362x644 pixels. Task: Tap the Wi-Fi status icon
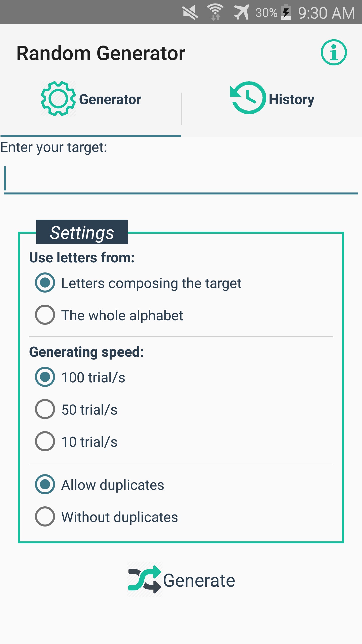(215, 12)
